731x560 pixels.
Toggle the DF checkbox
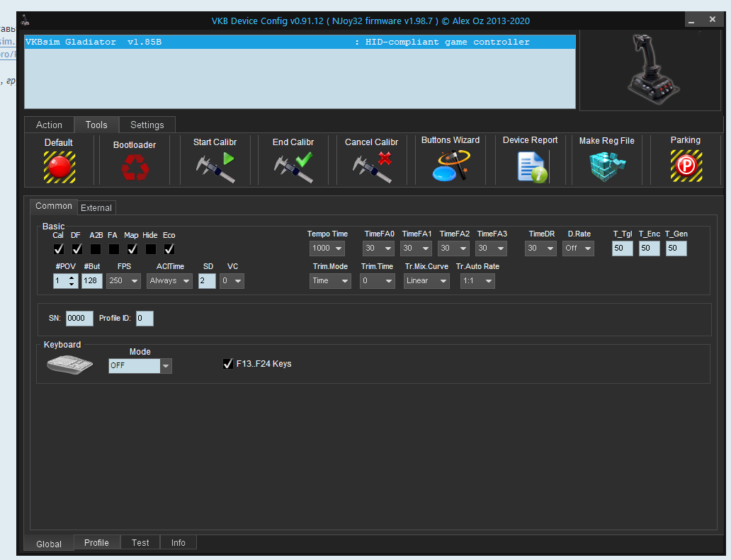[x=77, y=249]
